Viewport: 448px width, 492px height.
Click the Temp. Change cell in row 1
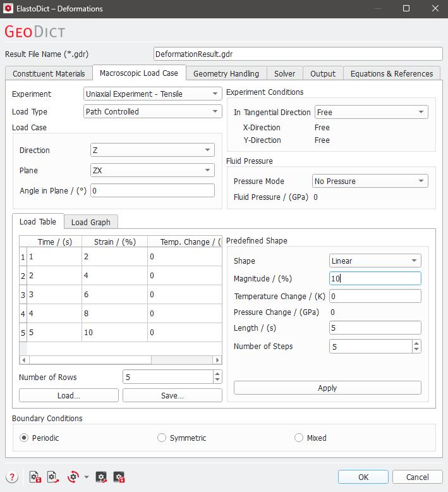pos(185,257)
